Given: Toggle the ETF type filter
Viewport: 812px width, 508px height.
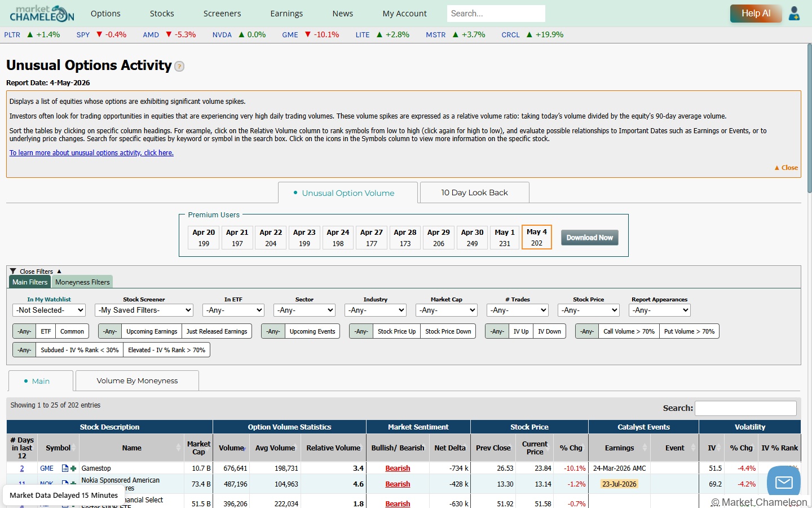Looking at the screenshot, I should [46, 331].
